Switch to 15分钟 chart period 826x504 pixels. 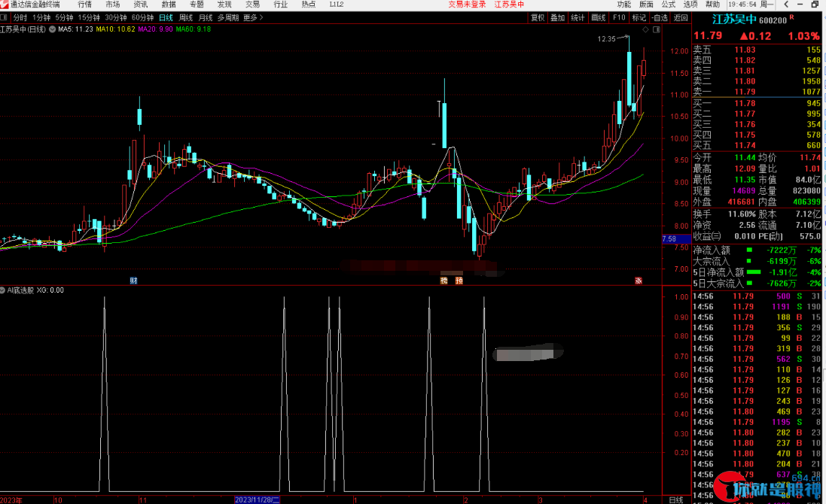[x=89, y=18]
